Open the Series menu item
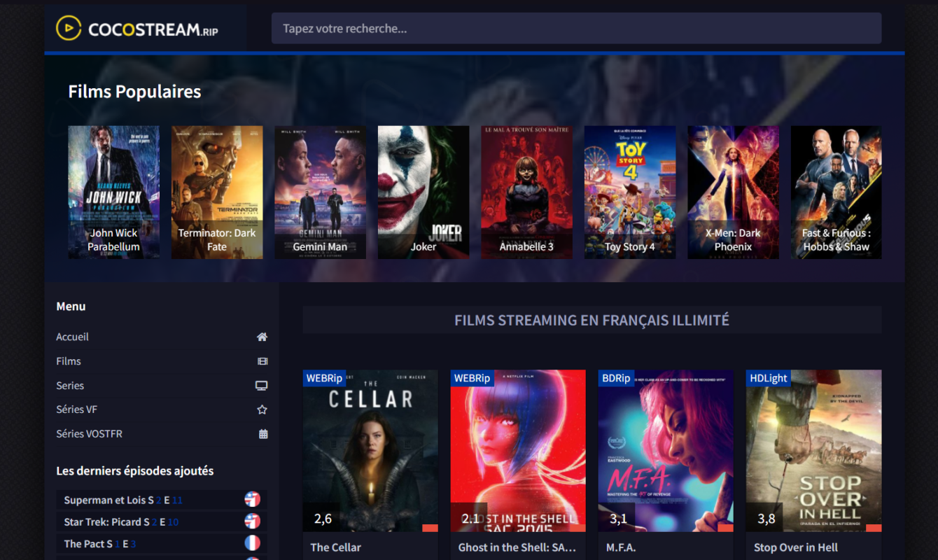The height and width of the screenshot is (560, 938). click(x=162, y=386)
